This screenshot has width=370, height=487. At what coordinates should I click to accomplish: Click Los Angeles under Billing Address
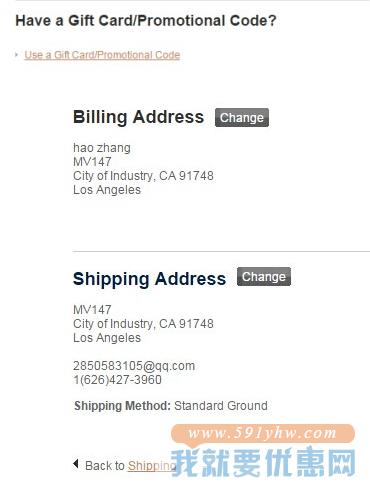pos(107,190)
